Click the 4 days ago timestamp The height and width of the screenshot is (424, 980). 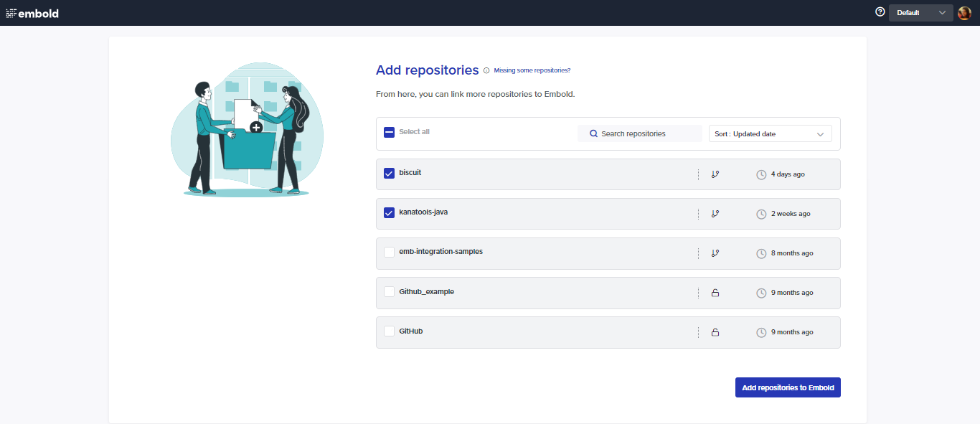point(788,174)
